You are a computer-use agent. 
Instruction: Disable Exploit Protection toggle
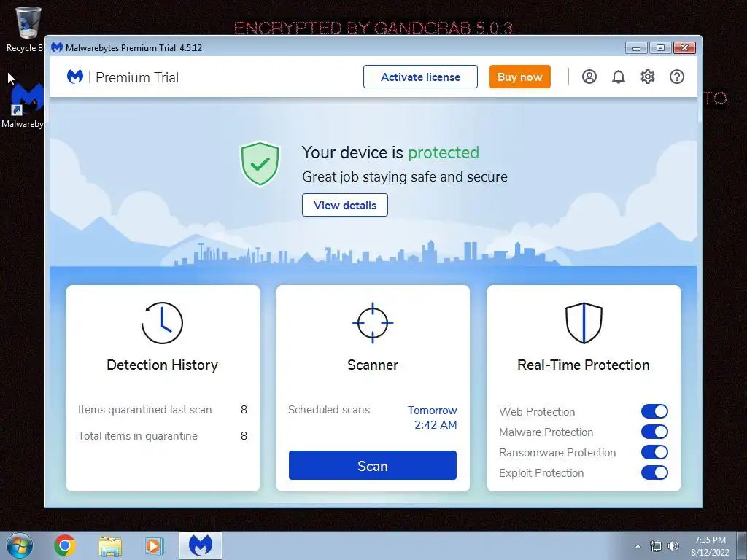pos(654,472)
